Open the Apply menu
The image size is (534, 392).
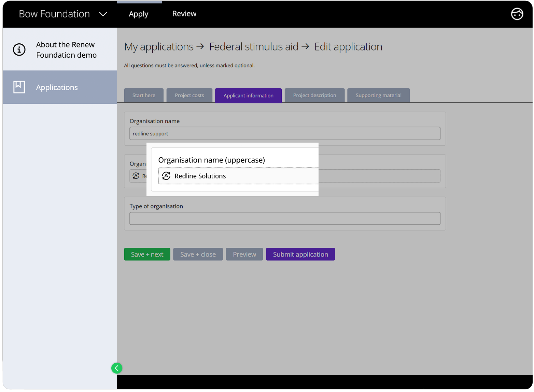point(138,14)
